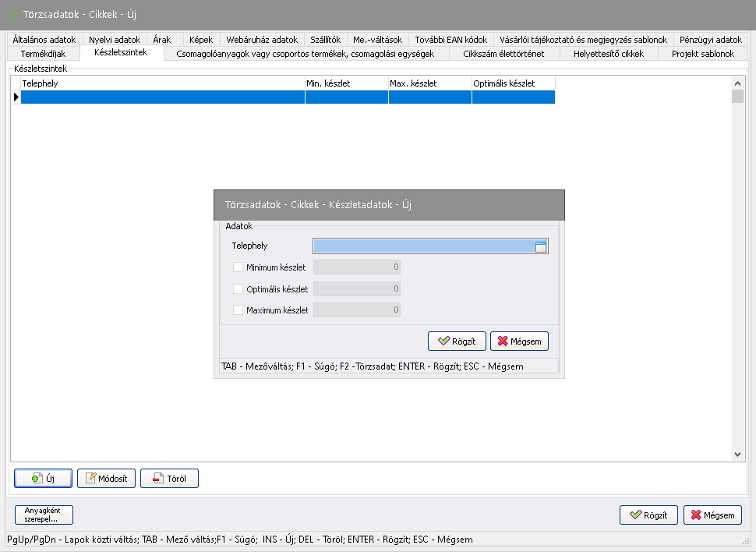756x552 pixels.
Task: Click the Anyagként szerepel... button
Action: [x=43, y=515]
